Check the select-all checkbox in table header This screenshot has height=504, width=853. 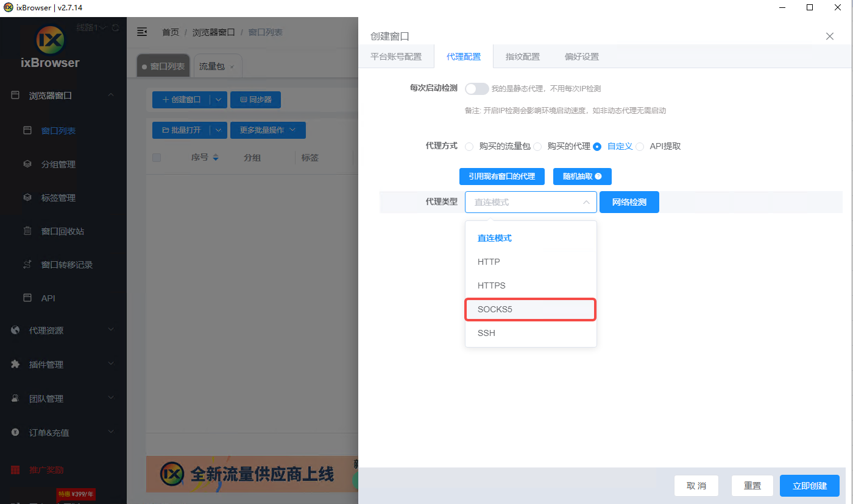point(157,158)
